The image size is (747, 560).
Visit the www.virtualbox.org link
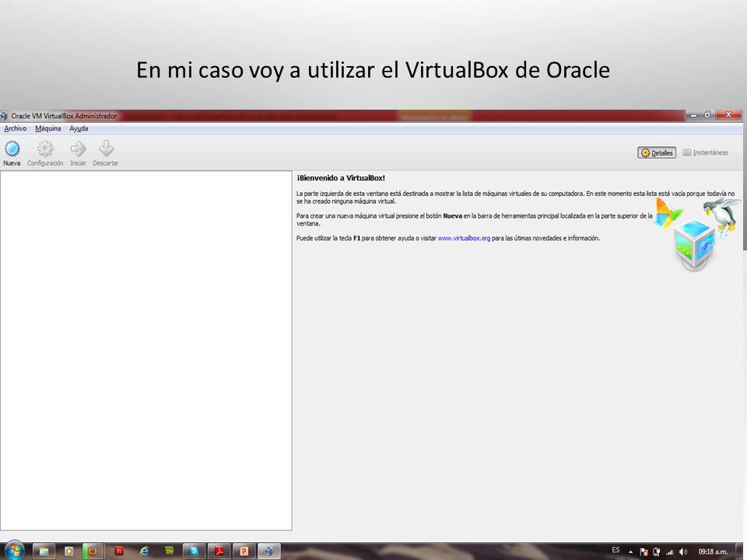click(x=464, y=238)
